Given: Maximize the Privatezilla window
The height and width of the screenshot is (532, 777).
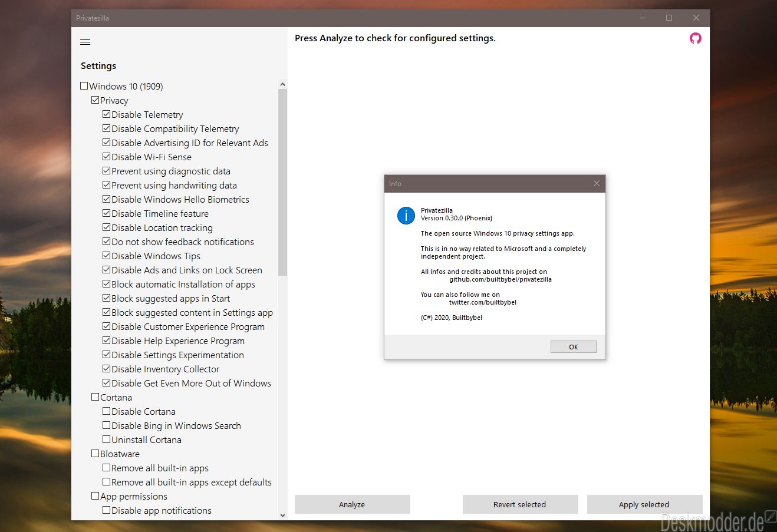Looking at the screenshot, I should 669,18.
